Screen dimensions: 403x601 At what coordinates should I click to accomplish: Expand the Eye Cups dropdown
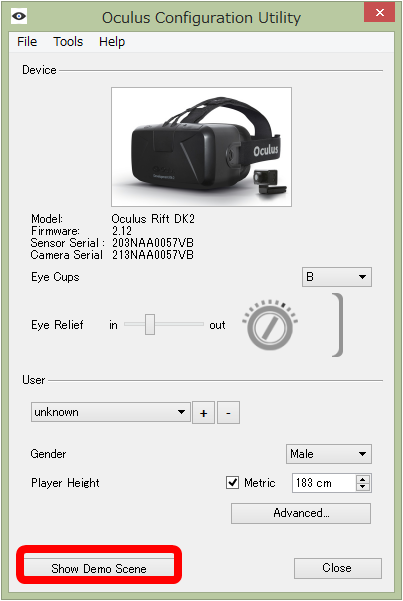(337, 277)
